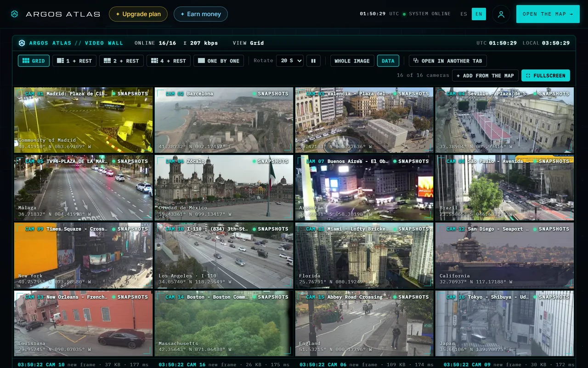The image size is (588, 368).
Task: Open the CAM 02 Barcelona camera feed
Action: (224, 120)
